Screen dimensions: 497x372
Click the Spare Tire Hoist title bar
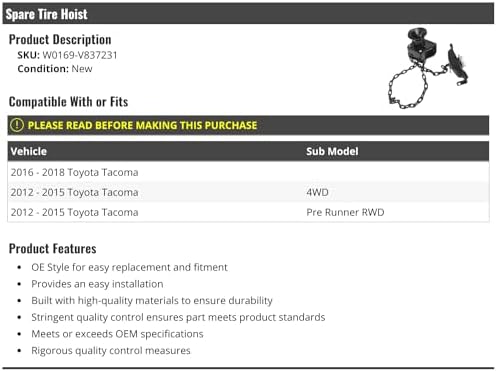pyautogui.click(x=248, y=14)
